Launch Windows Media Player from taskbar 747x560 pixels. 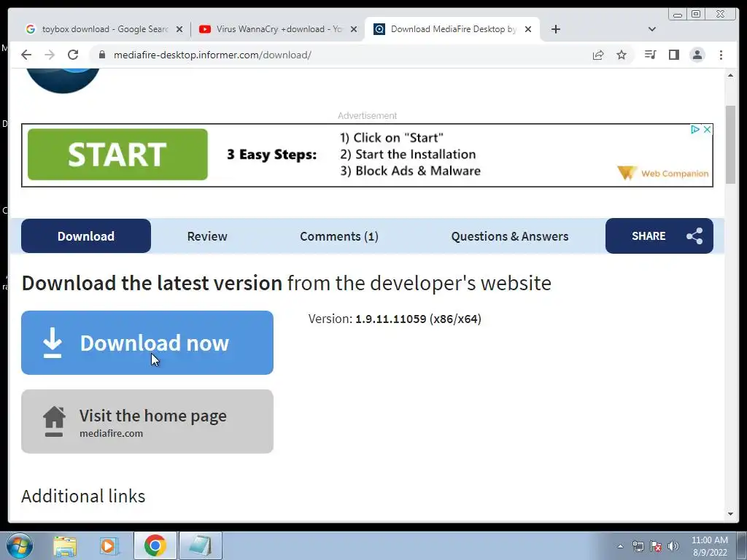click(x=109, y=545)
